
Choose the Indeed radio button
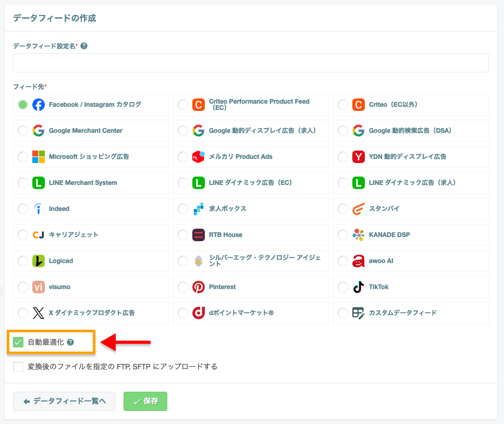23,209
